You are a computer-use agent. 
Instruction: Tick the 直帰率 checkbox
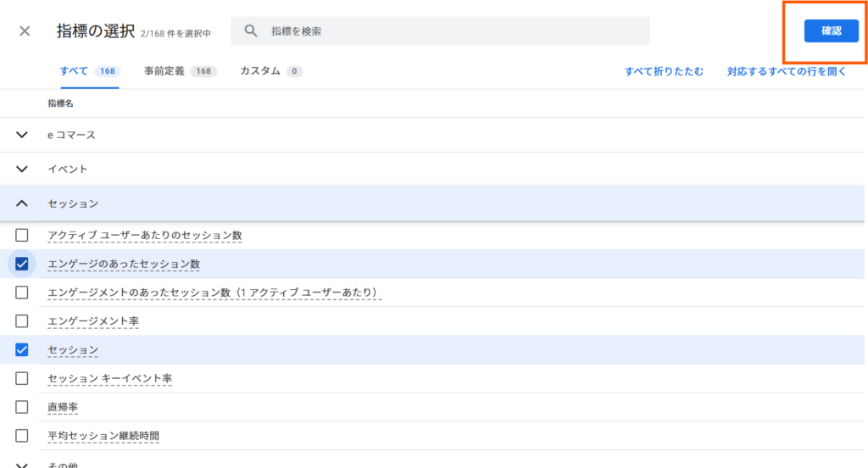click(22, 407)
